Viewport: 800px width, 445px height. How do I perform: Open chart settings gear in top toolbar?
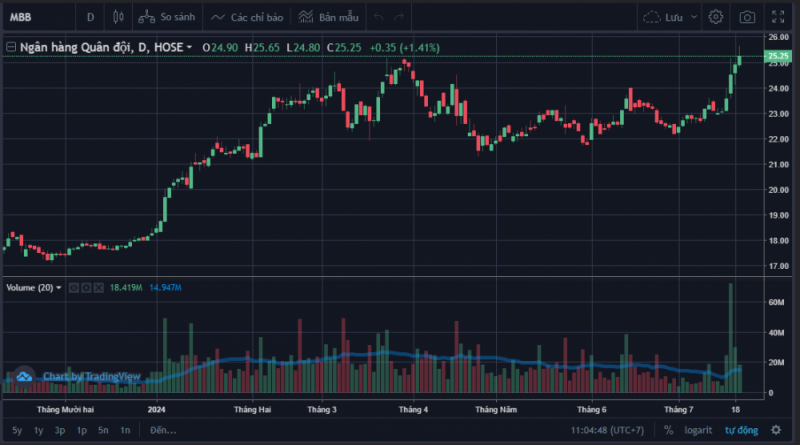pyautogui.click(x=716, y=17)
